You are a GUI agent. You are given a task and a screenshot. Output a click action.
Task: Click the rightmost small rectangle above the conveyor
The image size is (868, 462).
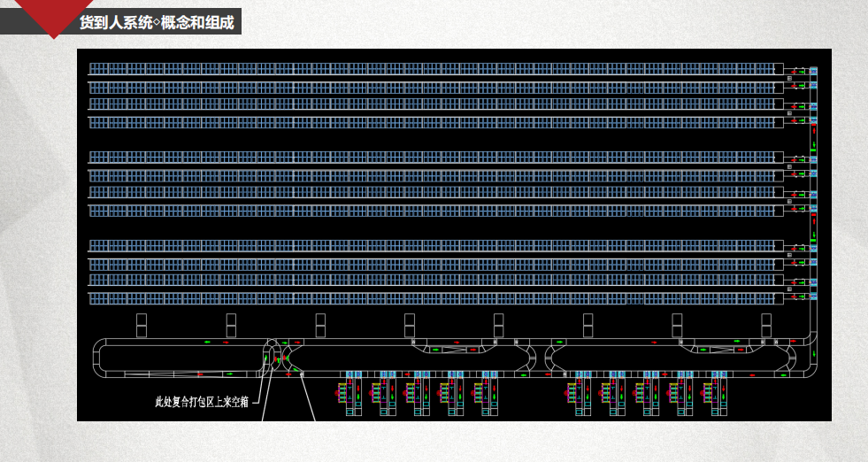click(x=766, y=324)
